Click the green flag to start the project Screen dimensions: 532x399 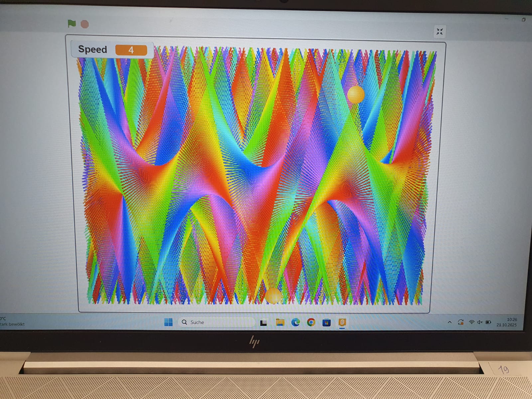[x=72, y=24]
